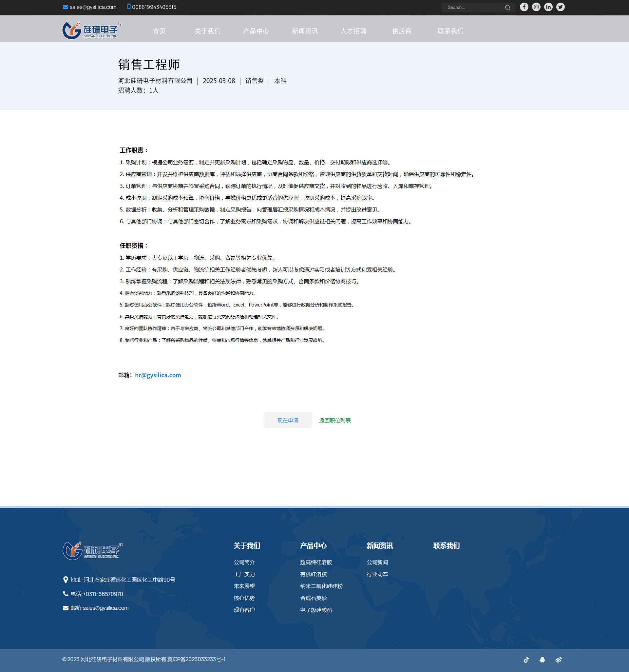
Task: Open footer heading 产品中心
Action: (313, 545)
